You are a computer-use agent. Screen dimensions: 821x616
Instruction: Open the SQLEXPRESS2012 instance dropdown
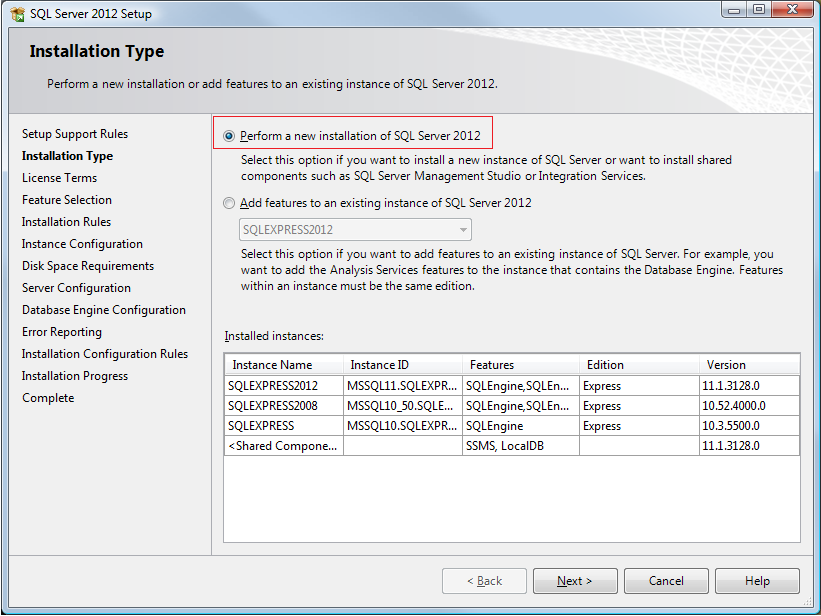[355, 230]
